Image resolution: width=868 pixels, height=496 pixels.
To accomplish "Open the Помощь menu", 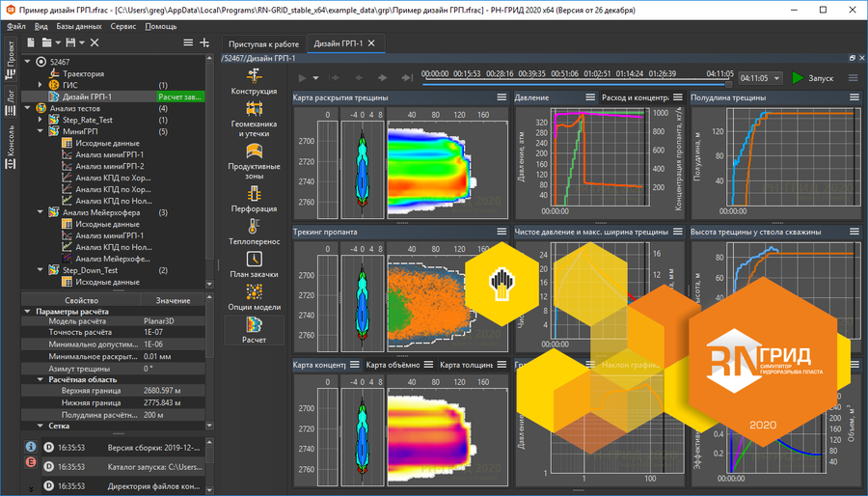I will pos(160,26).
